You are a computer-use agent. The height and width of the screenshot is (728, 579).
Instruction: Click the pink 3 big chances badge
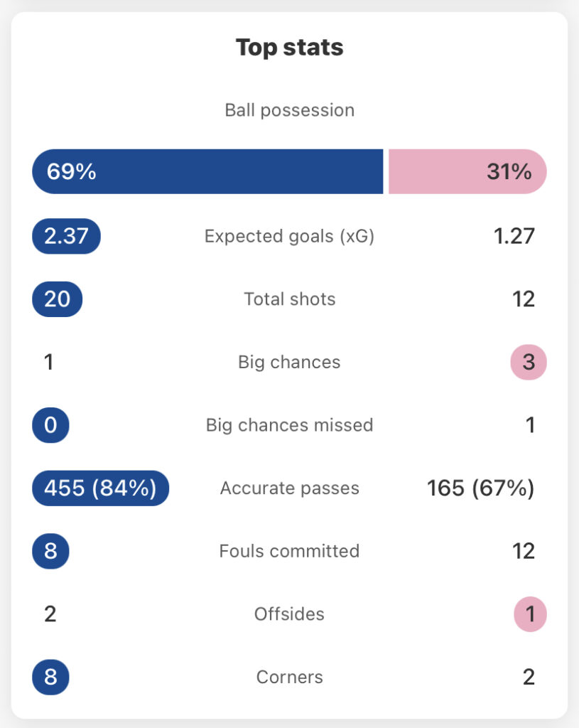(x=529, y=362)
